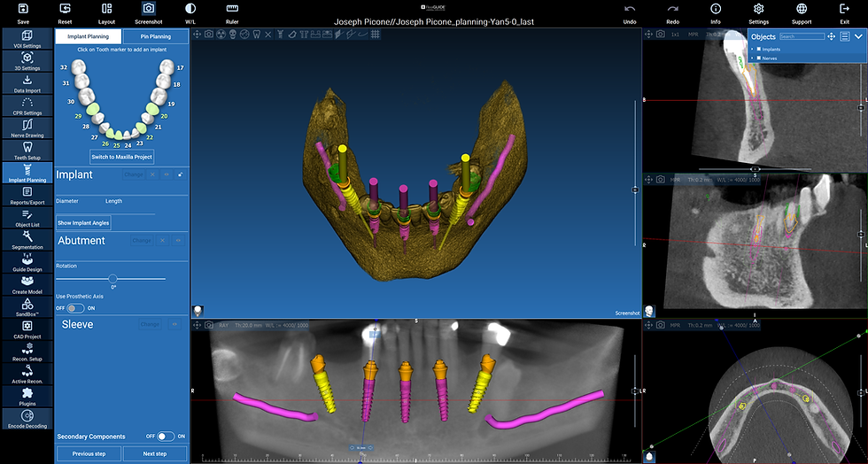Viewport: 868px width, 464px height.
Task: Check the Implants checkbox in Objects
Action: (759, 49)
